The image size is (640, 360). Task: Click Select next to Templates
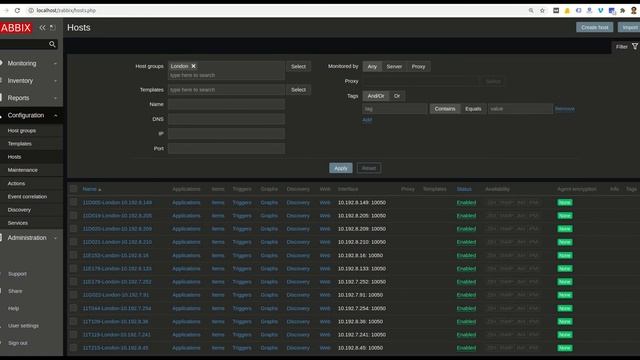click(298, 90)
